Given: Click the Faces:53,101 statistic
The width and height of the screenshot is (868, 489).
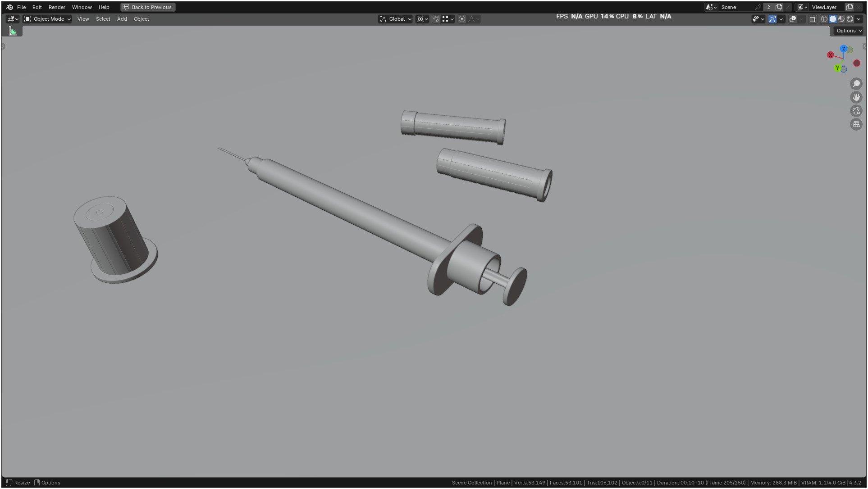Looking at the screenshot, I should pos(566,483).
